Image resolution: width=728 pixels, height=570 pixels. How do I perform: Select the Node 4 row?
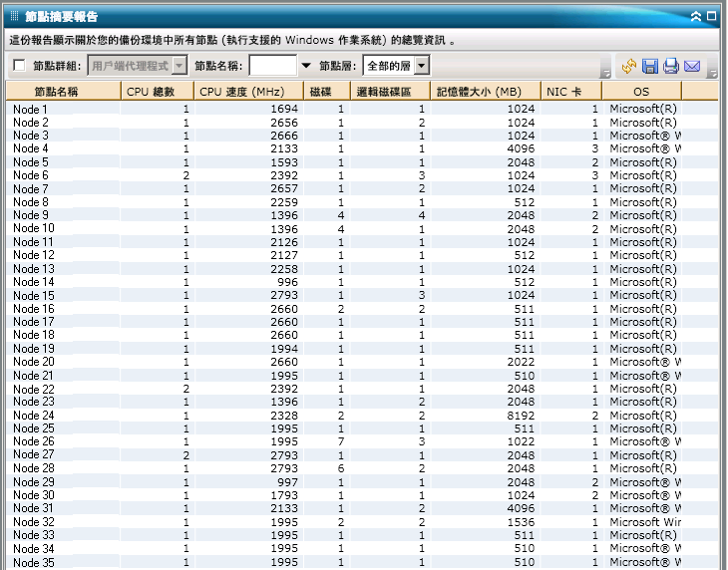pos(362,148)
